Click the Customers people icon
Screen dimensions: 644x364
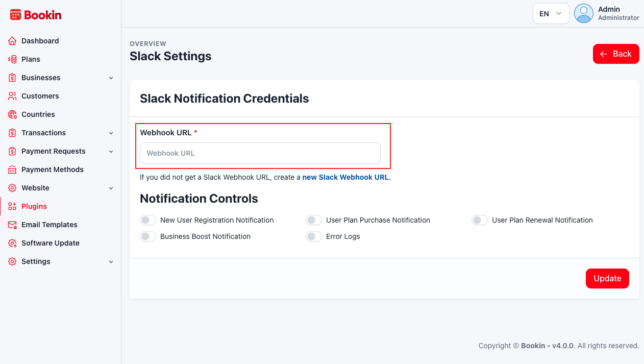tap(12, 96)
